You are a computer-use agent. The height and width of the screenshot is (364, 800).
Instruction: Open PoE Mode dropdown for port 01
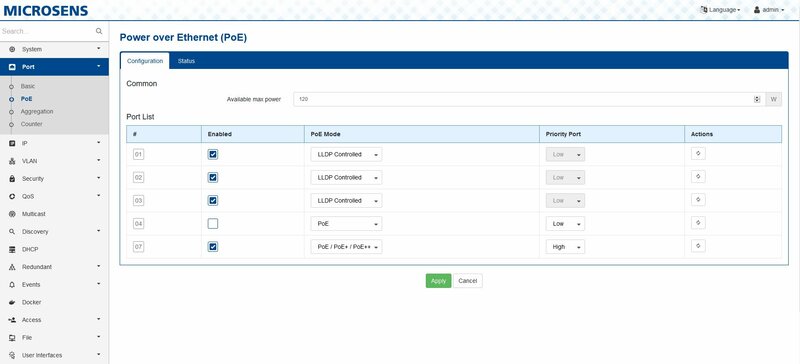pyautogui.click(x=346, y=154)
